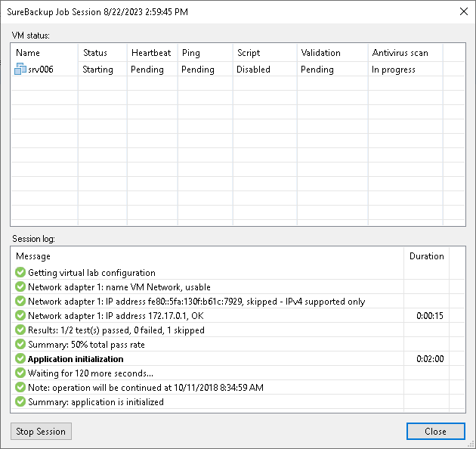Click the resize grip in the bottom-right corner
Viewport: 476px width, 449px height.
pos(471,444)
